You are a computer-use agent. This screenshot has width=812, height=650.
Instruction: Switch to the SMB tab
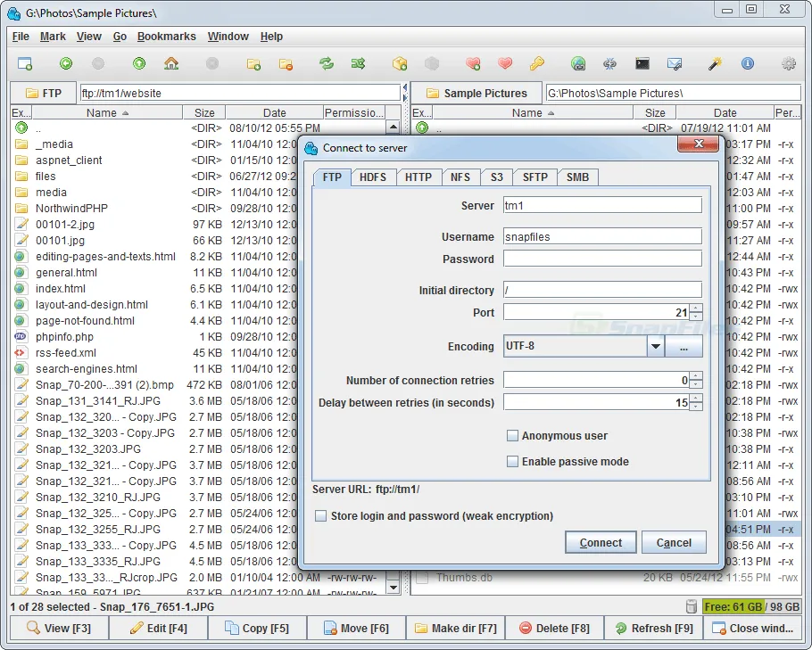tap(577, 177)
